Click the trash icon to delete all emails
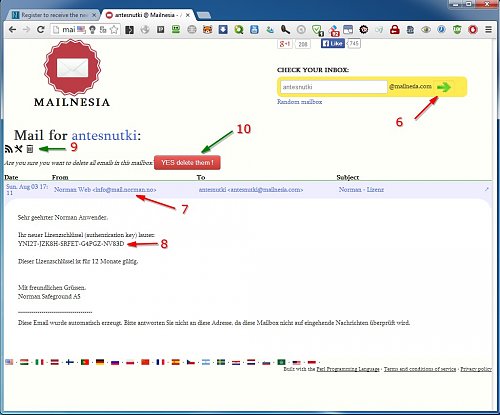This screenshot has width=500, height=415. pos(30,149)
